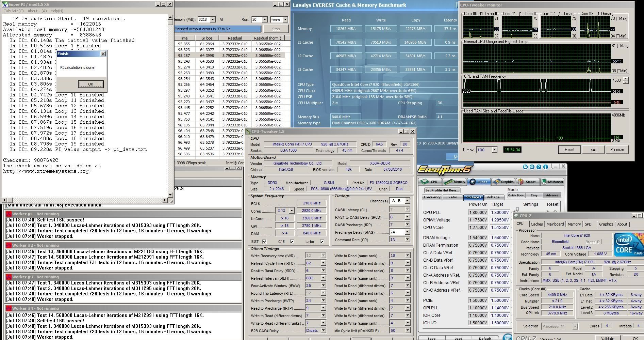Click Set Profile Hot Keys... button
Viewport: 644px width, 340px height.
pos(442,190)
